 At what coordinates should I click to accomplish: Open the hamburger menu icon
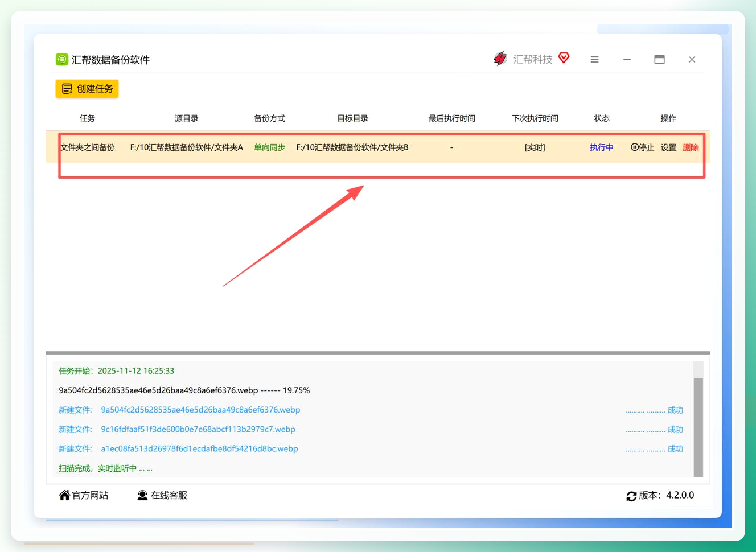pyautogui.click(x=594, y=59)
